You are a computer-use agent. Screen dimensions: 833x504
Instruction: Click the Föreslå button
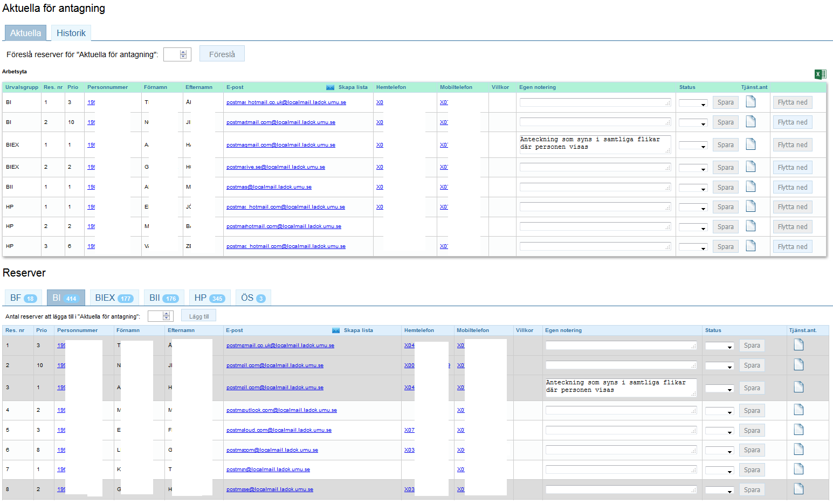(x=222, y=54)
